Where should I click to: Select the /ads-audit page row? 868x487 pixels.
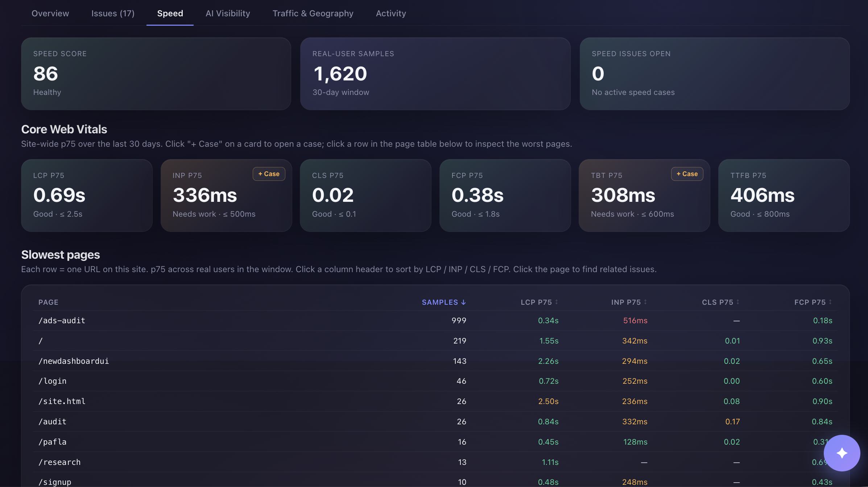click(435, 321)
